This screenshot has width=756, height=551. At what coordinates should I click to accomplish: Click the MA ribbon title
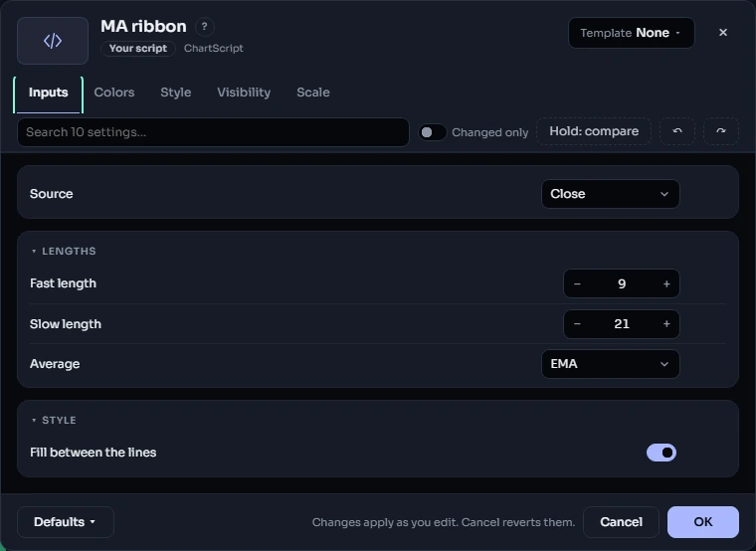(143, 27)
